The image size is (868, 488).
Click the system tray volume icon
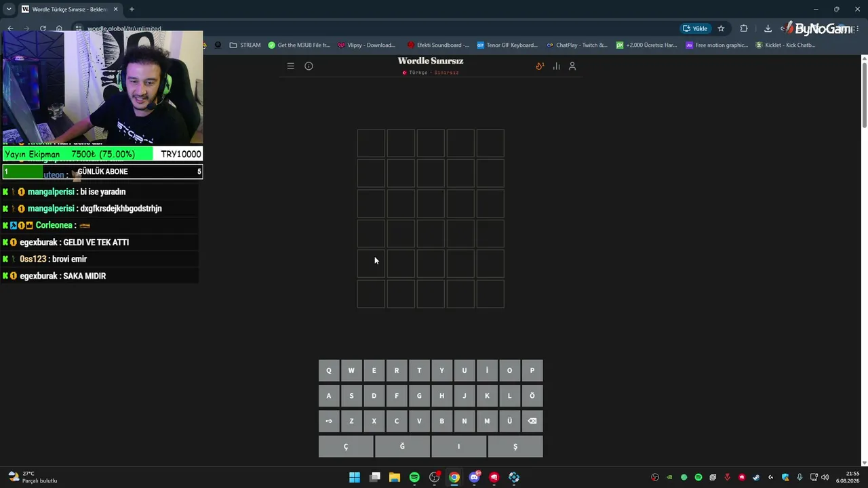click(x=825, y=477)
